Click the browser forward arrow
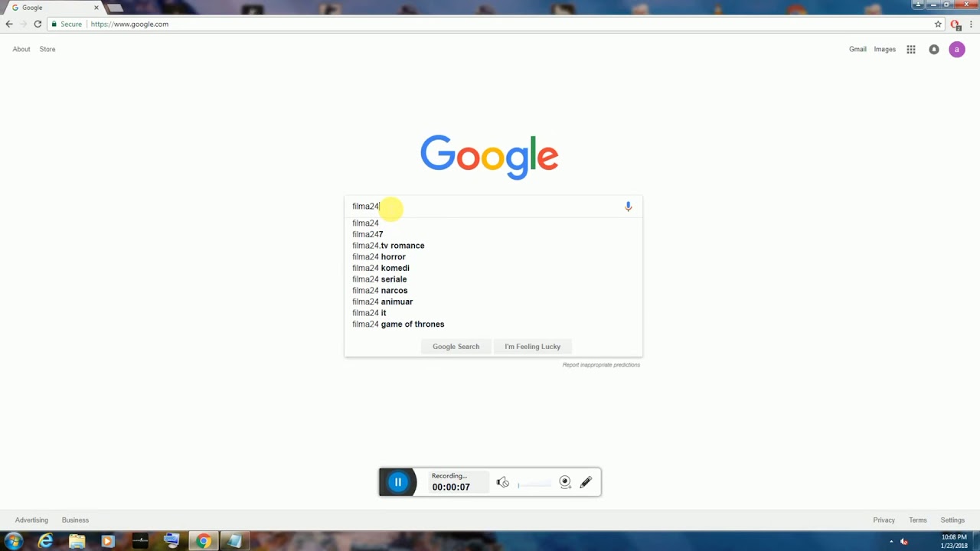 23,24
